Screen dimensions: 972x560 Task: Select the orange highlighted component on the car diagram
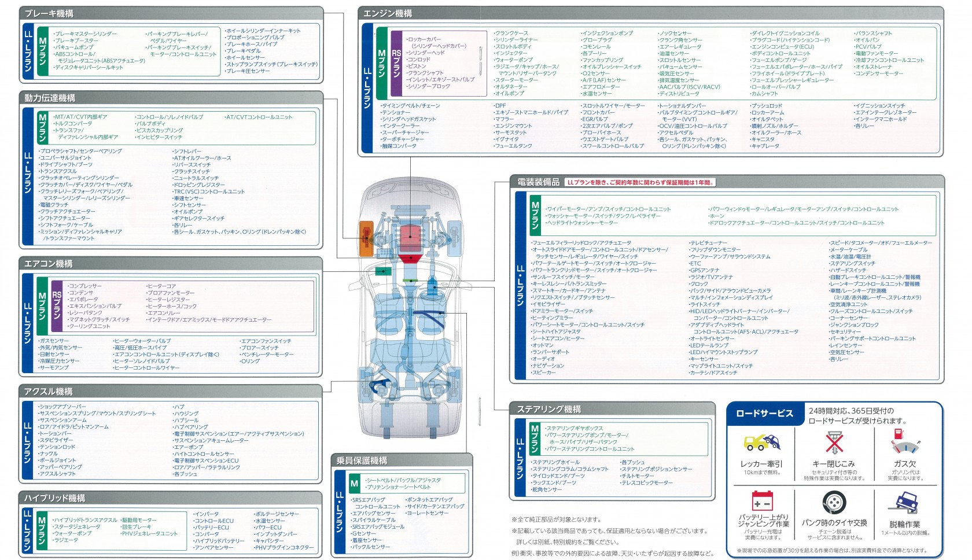coord(366,239)
